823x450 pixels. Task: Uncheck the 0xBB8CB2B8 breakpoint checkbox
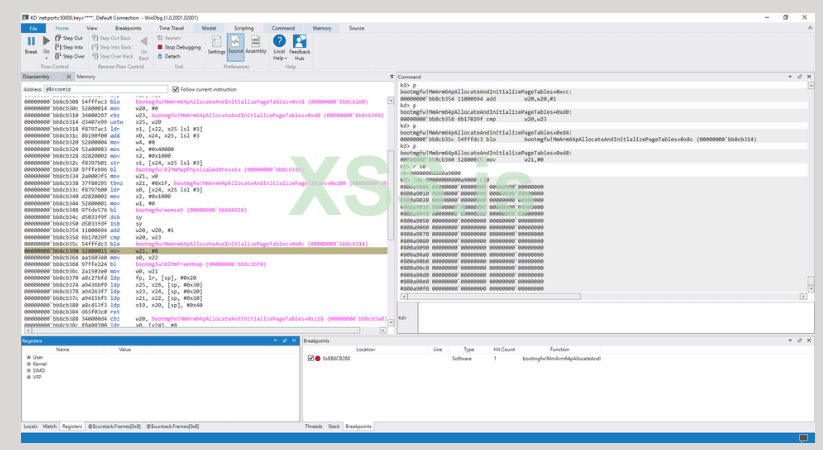311,358
